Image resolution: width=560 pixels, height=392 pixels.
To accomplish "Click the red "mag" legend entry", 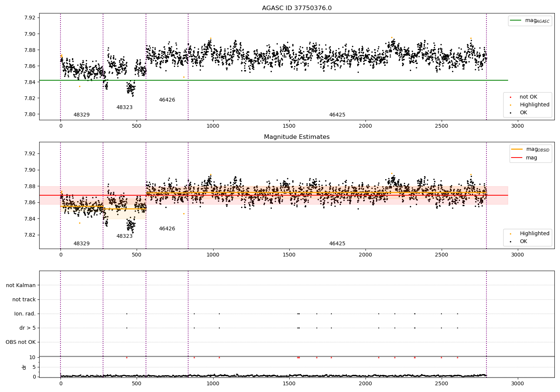I will point(532,158).
